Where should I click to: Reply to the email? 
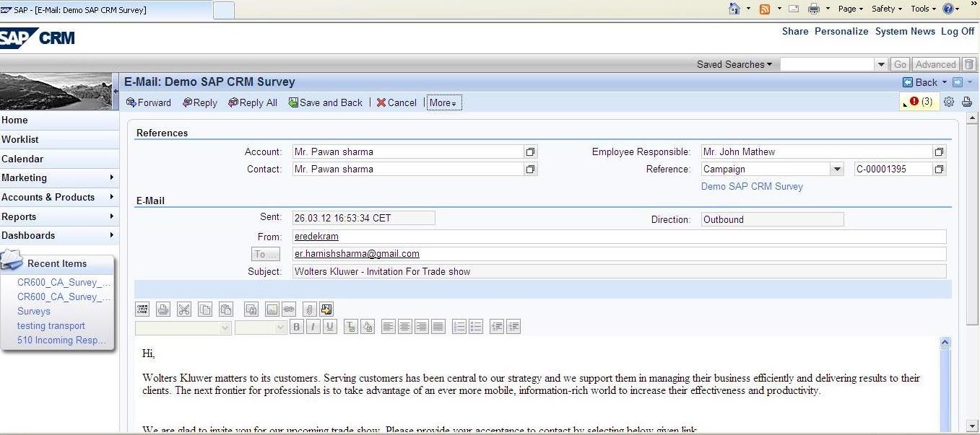(200, 102)
